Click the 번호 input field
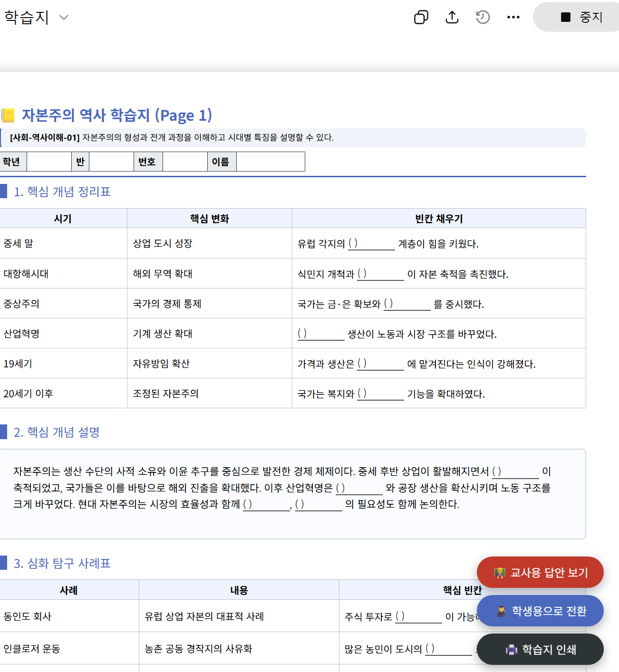 pos(185,162)
